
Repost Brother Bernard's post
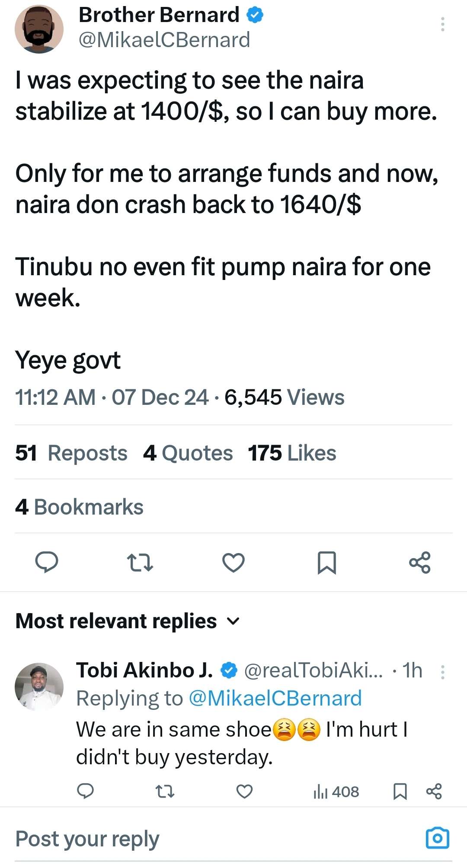pyautogui.click(x=140, y=562)
